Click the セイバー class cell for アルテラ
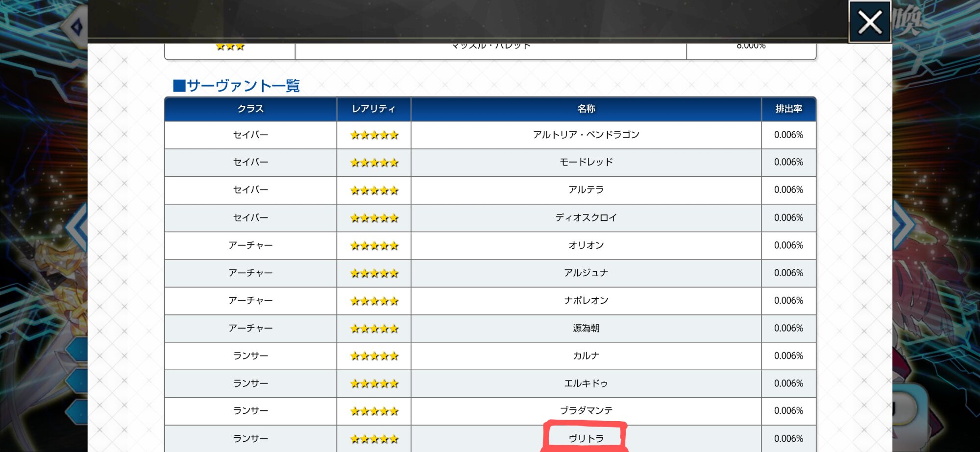The height and width of the screenshot is (452, 980). coord(250,190)
